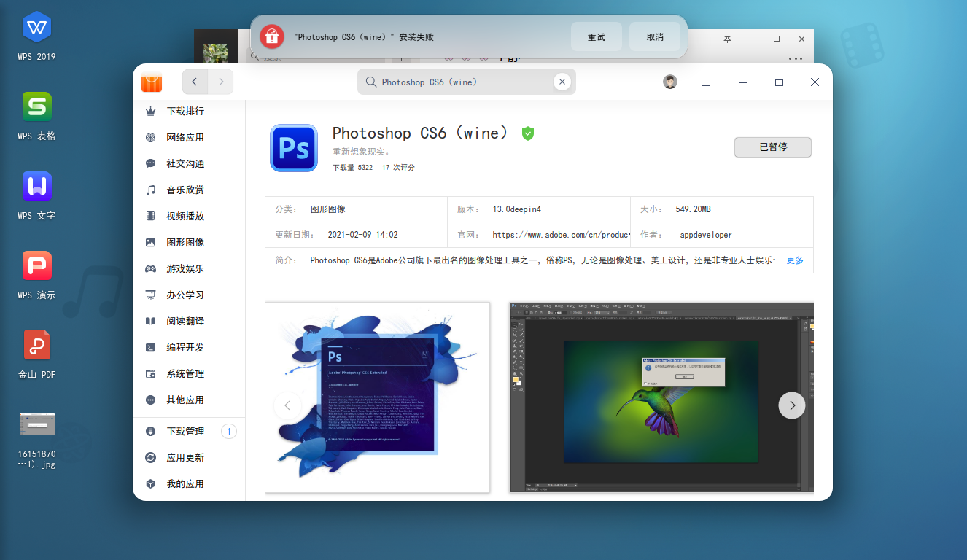
Task: Click the install failed notification icon
Action: [x=271, y=36]
